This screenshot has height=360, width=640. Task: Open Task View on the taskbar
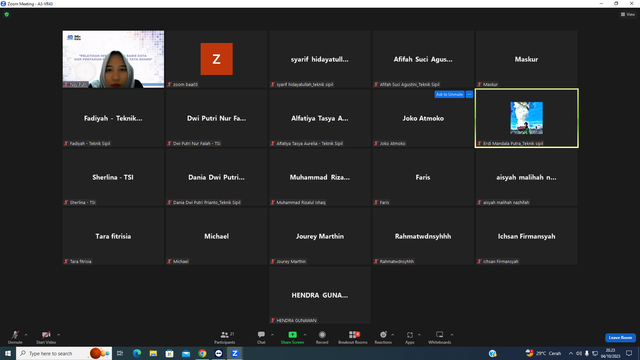click(120, 353)
